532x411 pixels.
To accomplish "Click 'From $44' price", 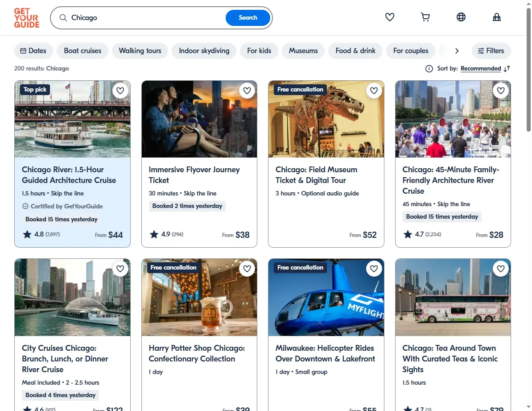I will 109,235.
